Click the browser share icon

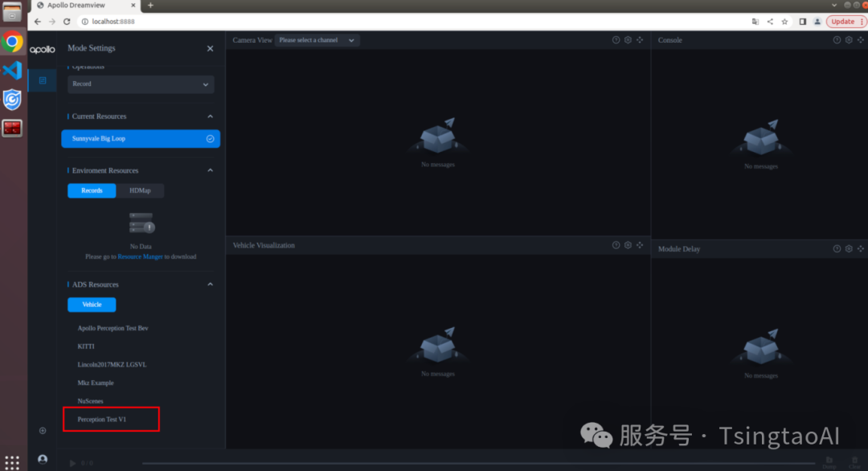point(770,22)
